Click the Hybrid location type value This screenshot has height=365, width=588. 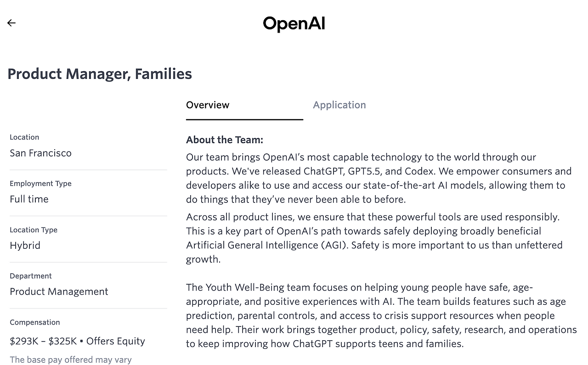(x=25, y=246)
